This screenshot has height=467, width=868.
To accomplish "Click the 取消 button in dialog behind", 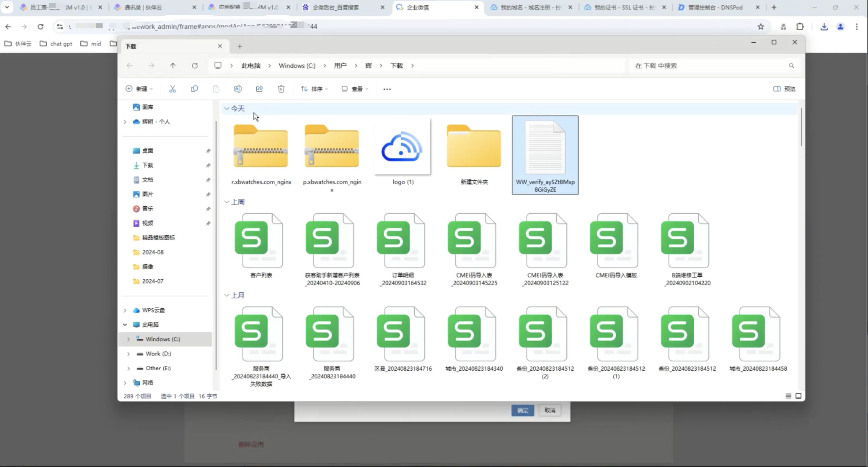I will pos(550,410).
